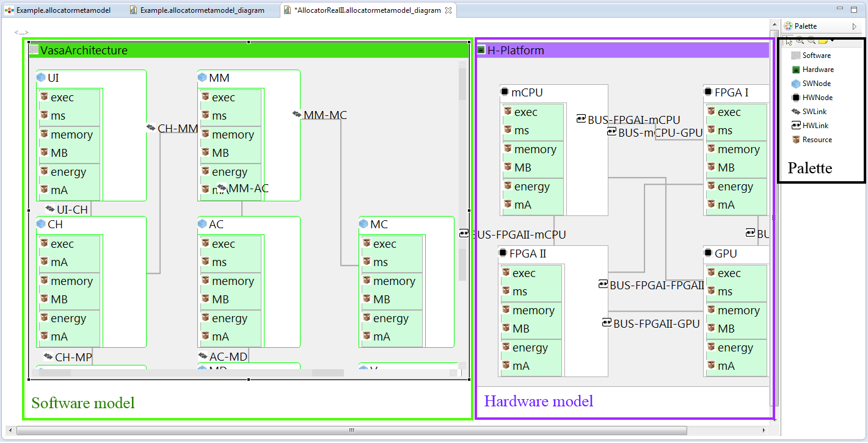868x443 pixels.
Task: Close the AllocatorRealII diagram tab
Action: click(448, 10)
